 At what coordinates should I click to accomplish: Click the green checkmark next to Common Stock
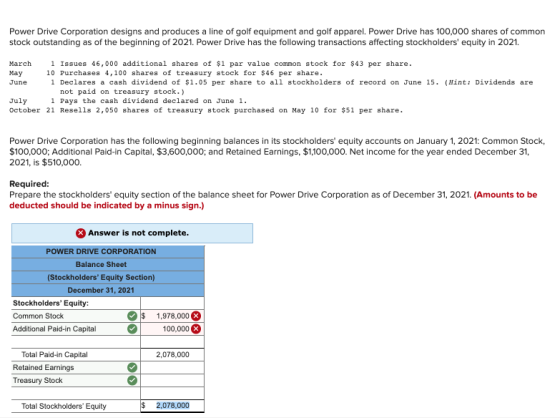[x=132, y=316]
